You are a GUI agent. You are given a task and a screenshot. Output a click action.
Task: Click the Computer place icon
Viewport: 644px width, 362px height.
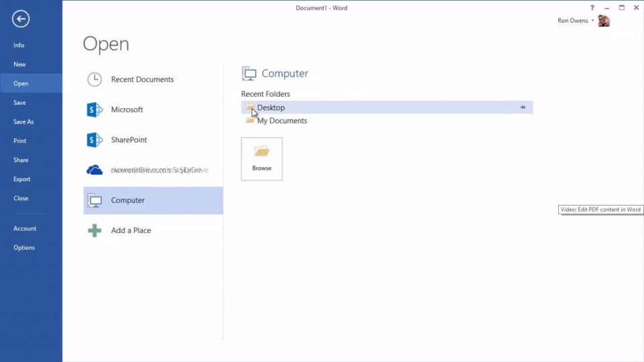click(x=95, y=200)
